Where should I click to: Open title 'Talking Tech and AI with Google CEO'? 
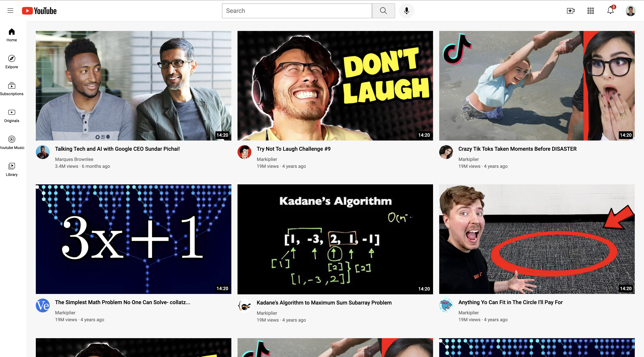(117, 149)
